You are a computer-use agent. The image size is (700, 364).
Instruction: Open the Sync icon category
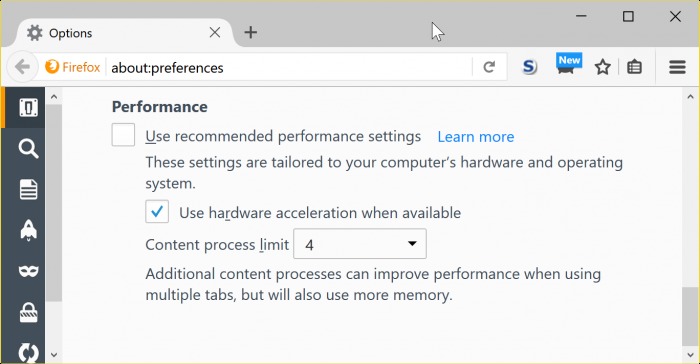click(28, 352)
